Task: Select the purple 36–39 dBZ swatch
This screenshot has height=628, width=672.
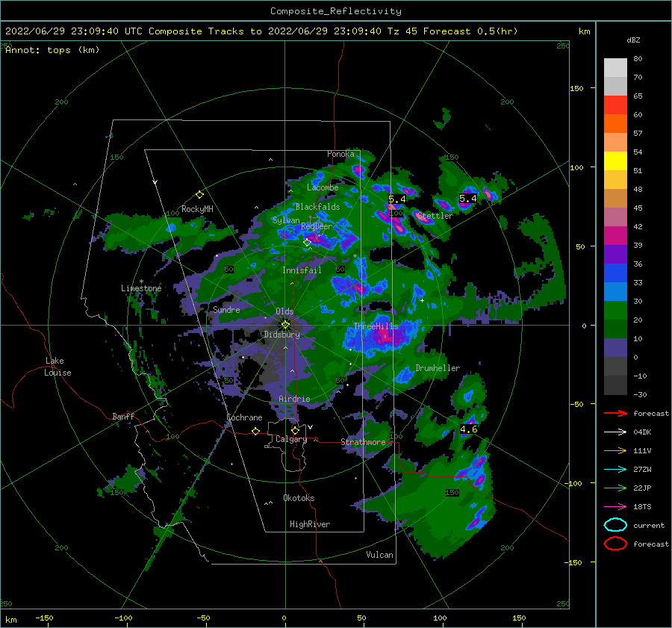Action: pos(615,254)
